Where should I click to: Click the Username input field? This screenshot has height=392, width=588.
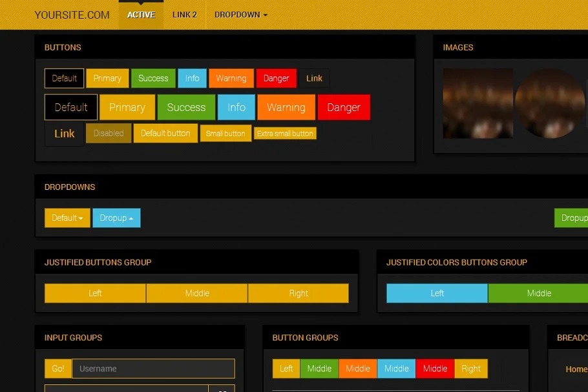(152, 369)
